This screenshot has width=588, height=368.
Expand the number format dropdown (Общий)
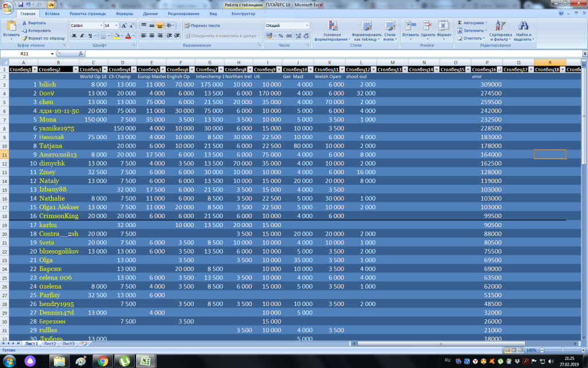click(x=307, y=26)
